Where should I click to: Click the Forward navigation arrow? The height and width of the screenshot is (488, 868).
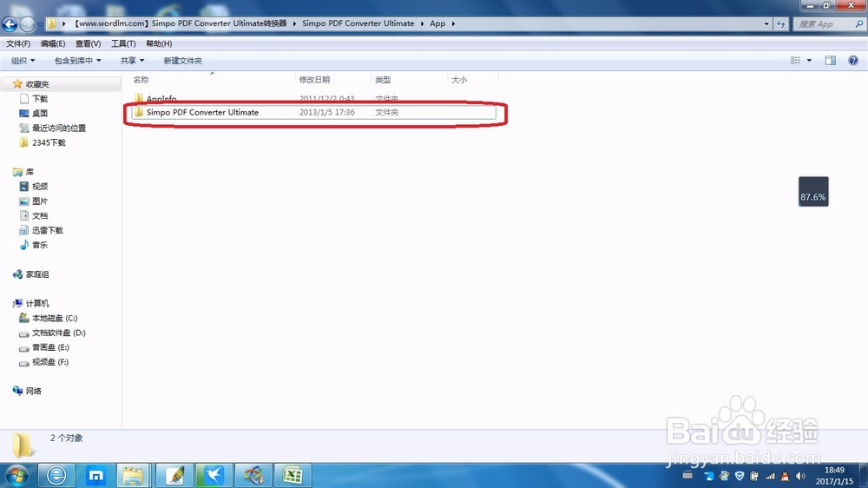pos(27,23)
